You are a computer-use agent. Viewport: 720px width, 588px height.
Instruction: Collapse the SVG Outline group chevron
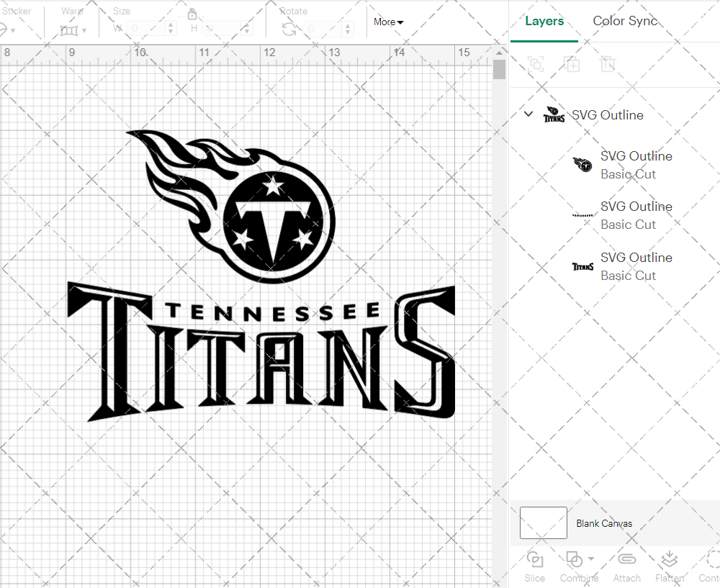(x=528, y=114)
